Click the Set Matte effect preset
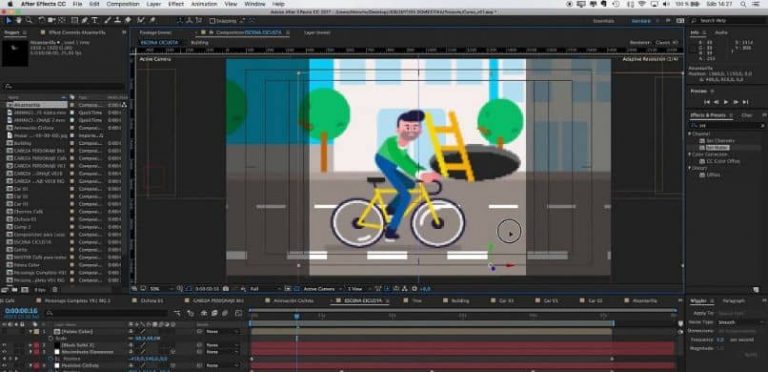768x372 pixels. point(718,147)
